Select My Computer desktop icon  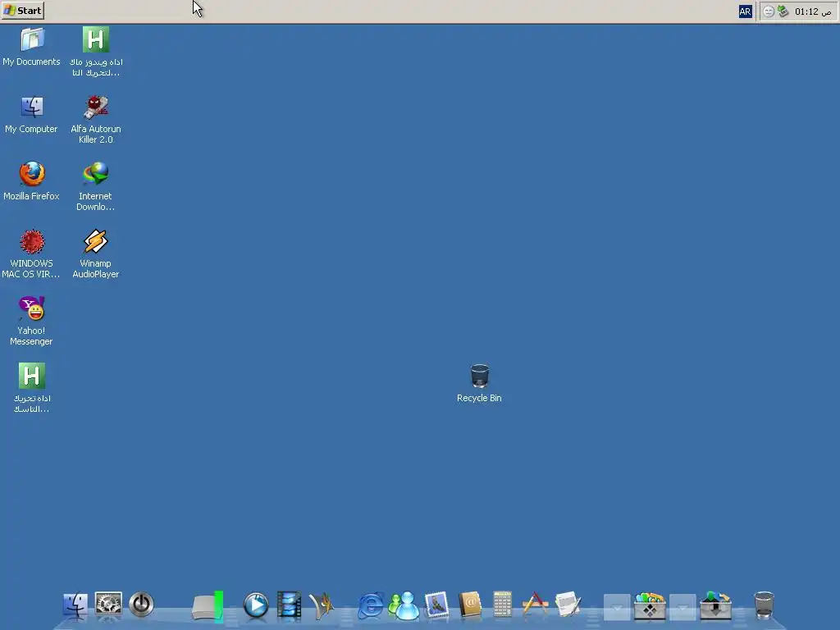pyautogui.click(x=32, y=107)
